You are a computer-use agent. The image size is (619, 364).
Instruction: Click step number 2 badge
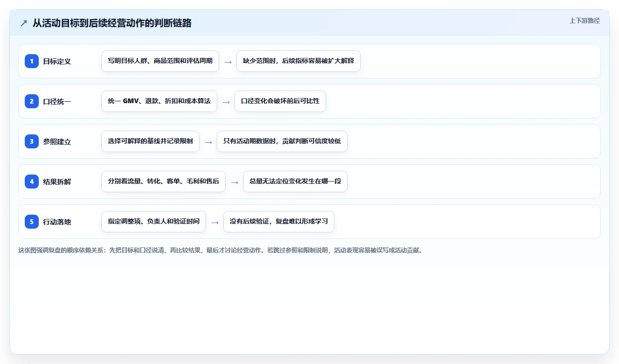click(32, 101)
